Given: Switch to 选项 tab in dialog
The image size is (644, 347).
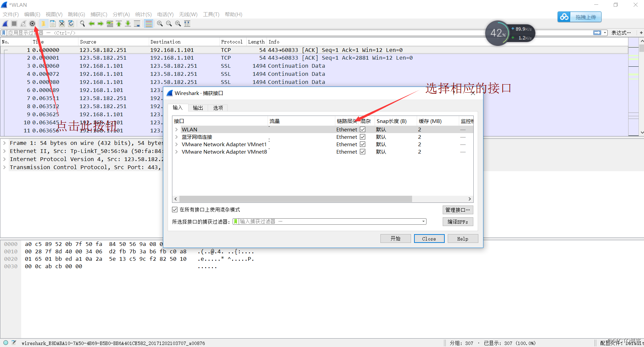Looking at the screenshot, I should click(218, 108).
